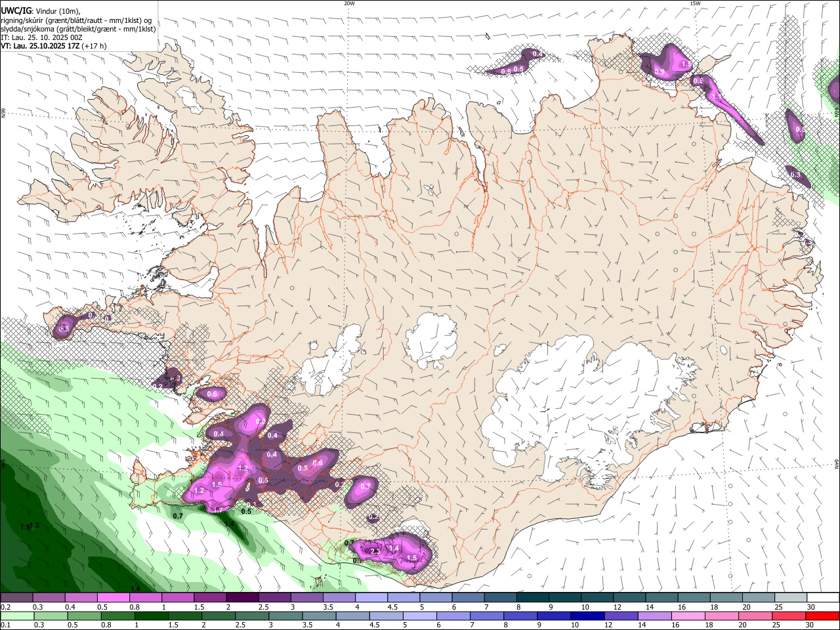Click the '1.7' precipitation value on map
Image resolution: width=840 pixels, height=630 pixels.
click(x=219, y=511)
